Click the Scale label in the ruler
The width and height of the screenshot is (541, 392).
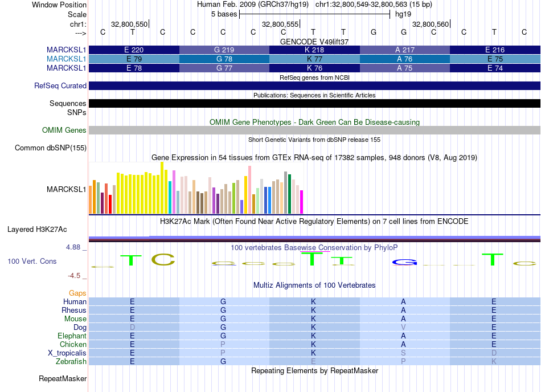[x=77, y=14]
